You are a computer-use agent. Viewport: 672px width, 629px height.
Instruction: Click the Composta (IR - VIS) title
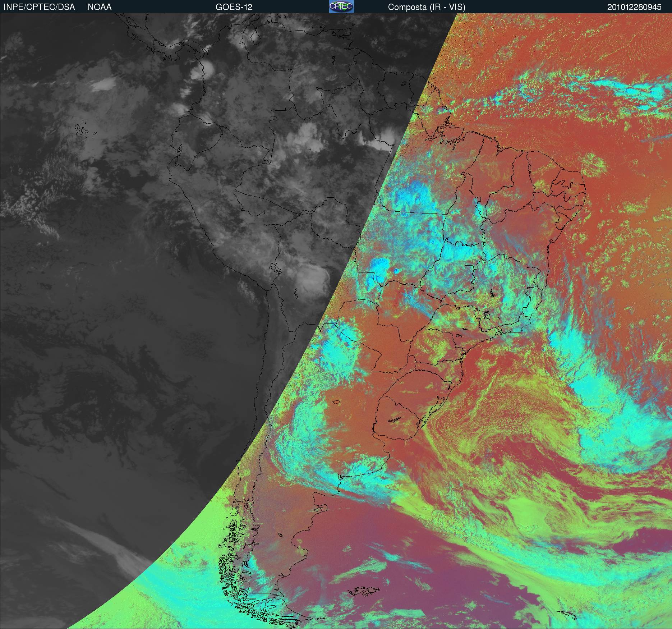[427, 7]
